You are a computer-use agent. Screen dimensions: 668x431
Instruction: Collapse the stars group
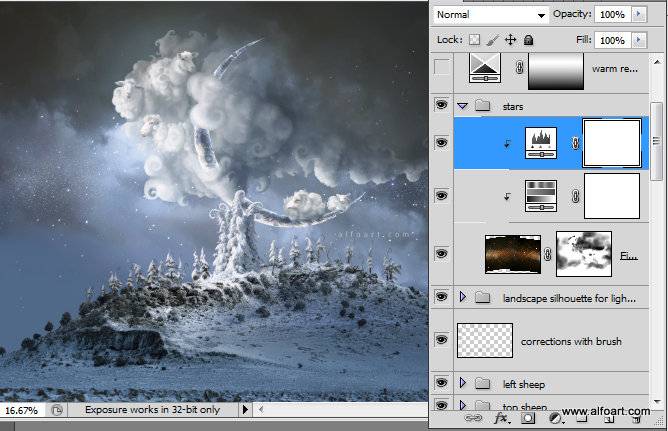(463, 106)
